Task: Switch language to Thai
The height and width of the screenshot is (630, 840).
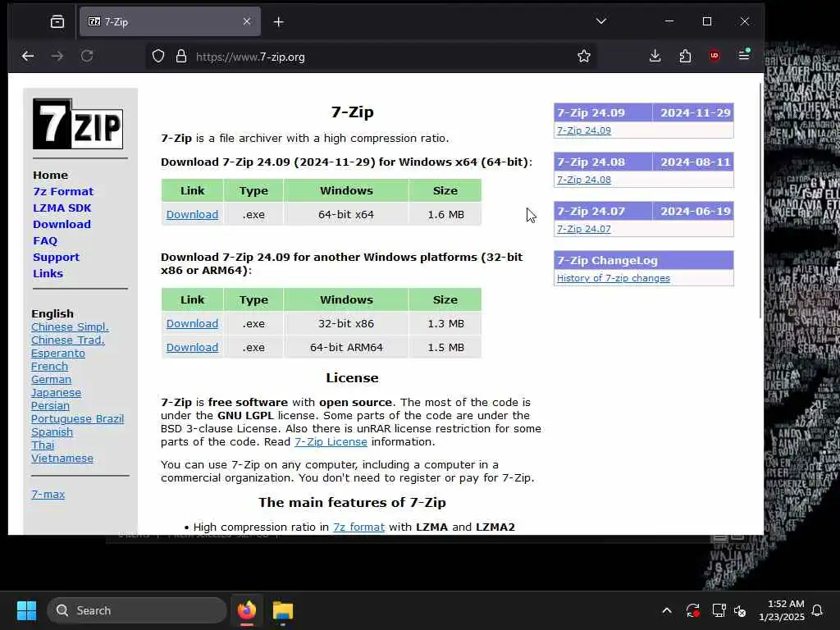Action: pyautogui.click(x=43, y=445)
